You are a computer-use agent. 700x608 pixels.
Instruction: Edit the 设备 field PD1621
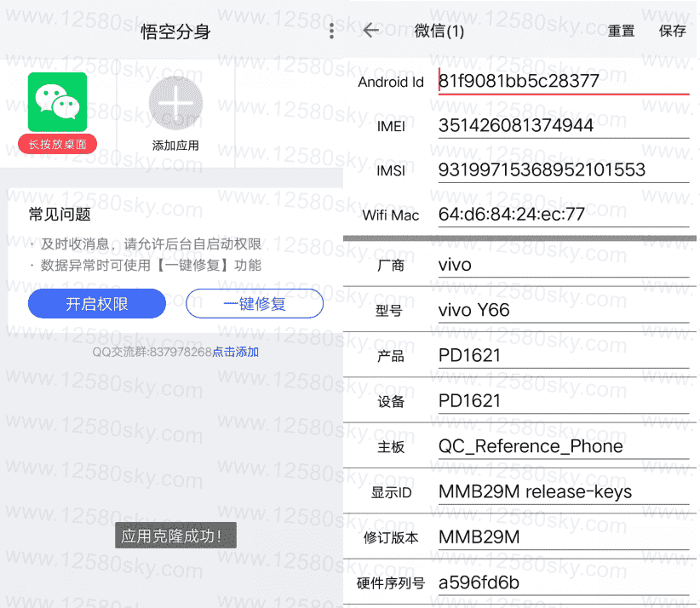564,401
